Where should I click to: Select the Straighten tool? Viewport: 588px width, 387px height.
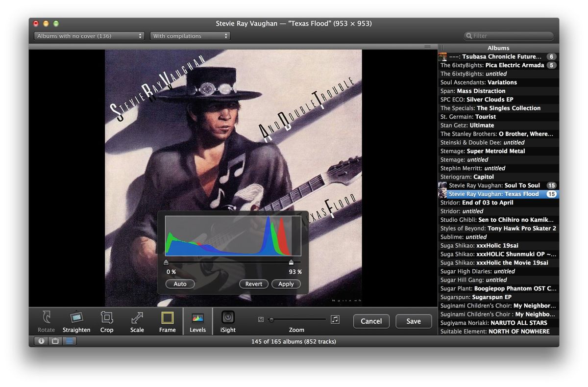pos(76,321)
